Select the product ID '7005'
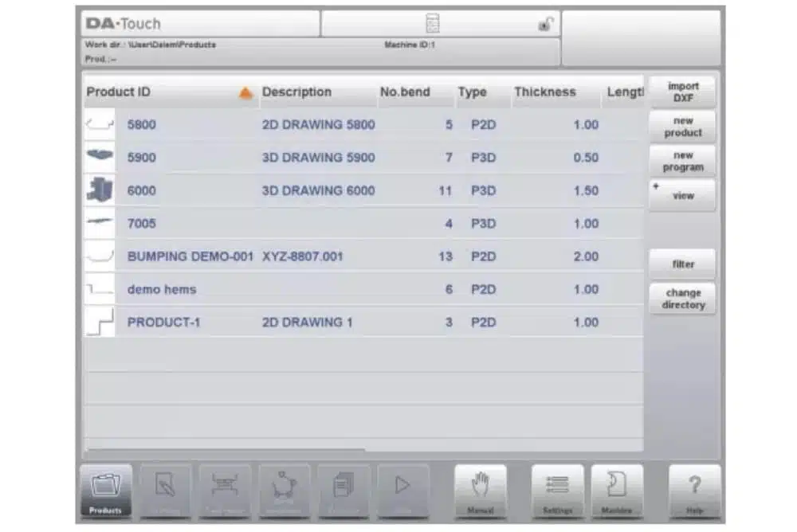Screen dimensions: 797x532 point(141,224)
